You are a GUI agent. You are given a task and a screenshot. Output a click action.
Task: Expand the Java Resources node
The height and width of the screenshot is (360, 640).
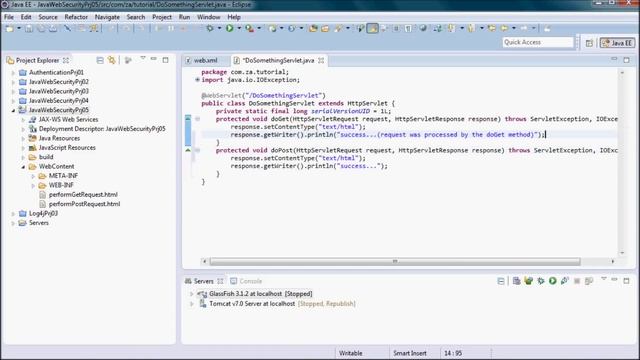click(23, 138)
